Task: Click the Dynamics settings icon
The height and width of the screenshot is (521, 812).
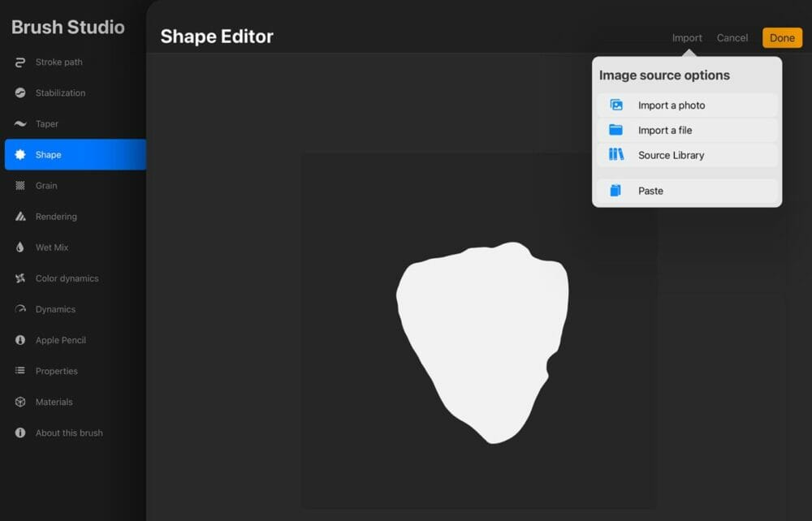Action: [x=19, y=309]
